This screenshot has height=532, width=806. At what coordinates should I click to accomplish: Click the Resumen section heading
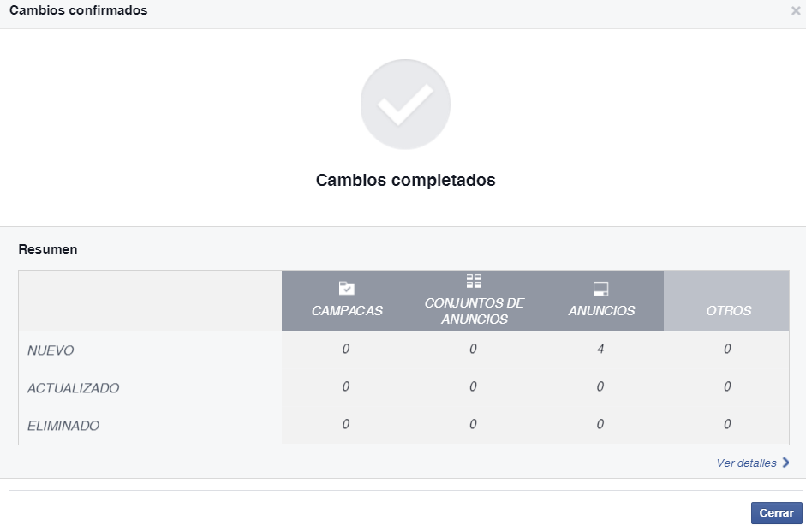pos(48,249)
